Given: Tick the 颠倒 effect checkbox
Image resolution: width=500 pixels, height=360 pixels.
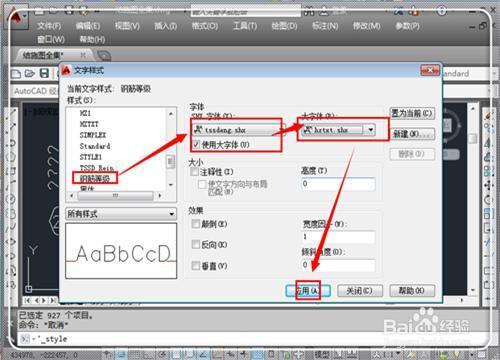Looking at the screenshot, I should 196,224.
